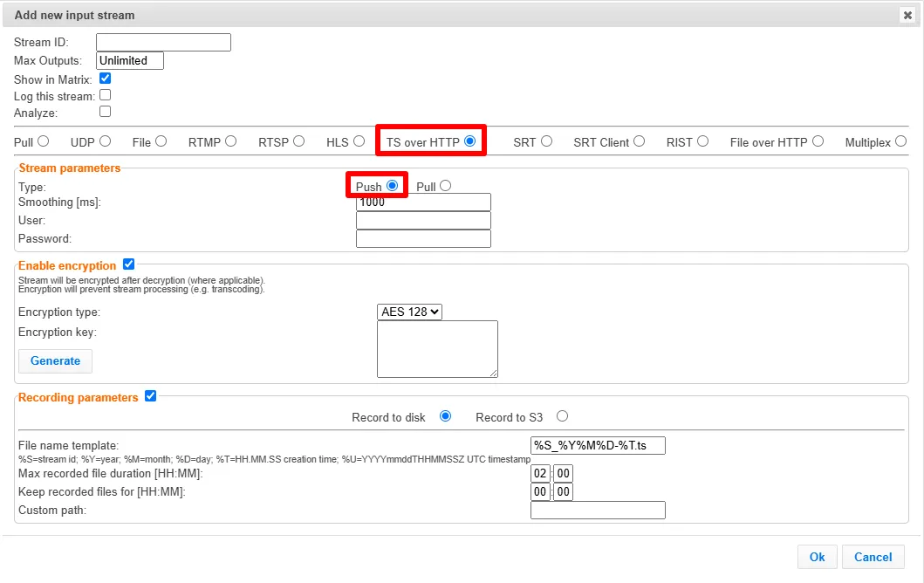
Task: Click the Keep recorded files hours field
Action: (x=540, y=491)
